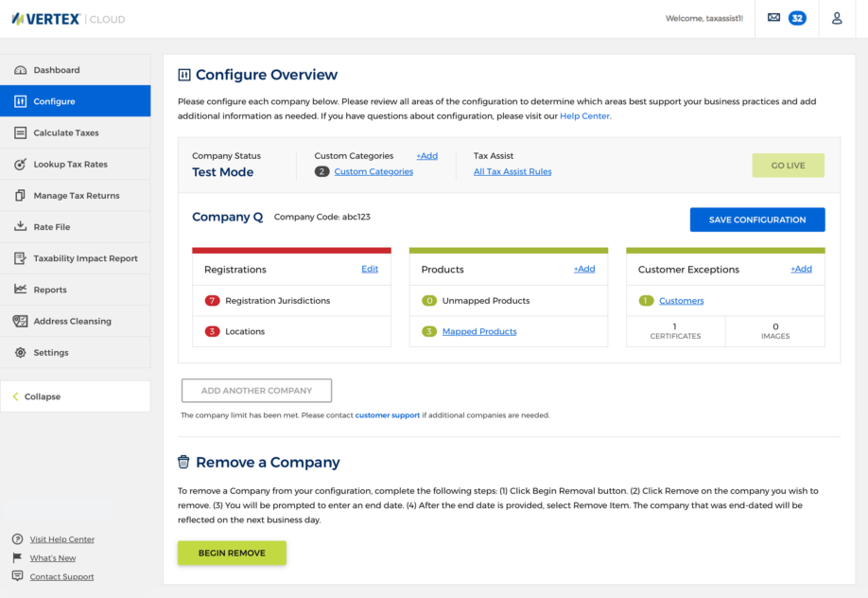
Task: Open Contact Support link
Action: point(62,576)
